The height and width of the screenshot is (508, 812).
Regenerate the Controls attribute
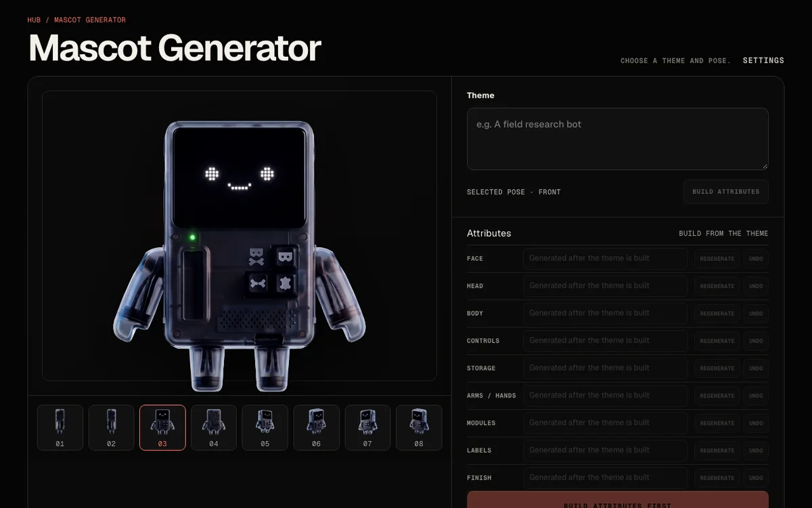coord(717,341)
